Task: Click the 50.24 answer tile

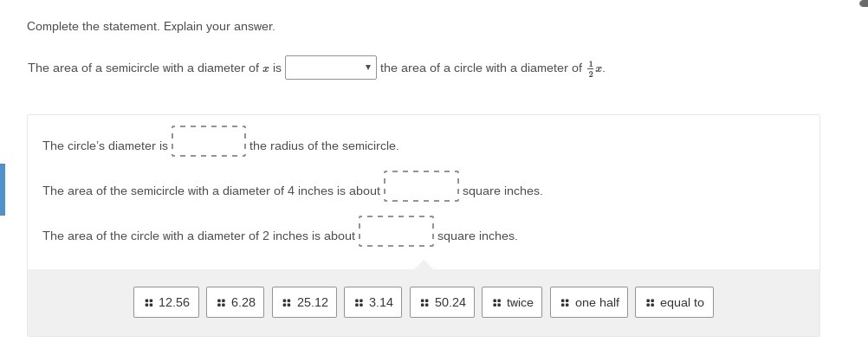Action: (443, 302)
